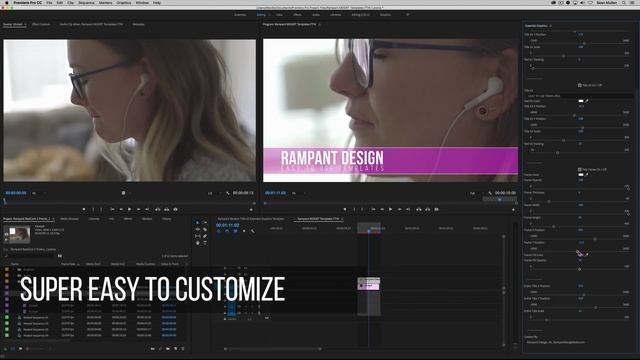The image size is (640, 360).
Task: Create a new bin in Project panel
Action: [168, 349]
